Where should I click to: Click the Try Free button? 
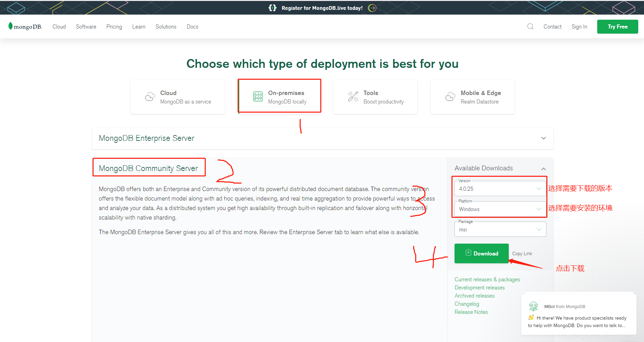(618, 26)
